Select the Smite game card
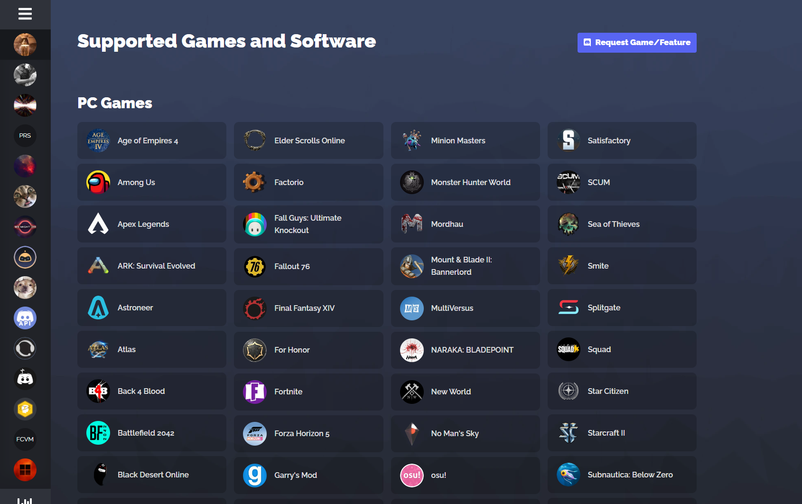 click(622, 266)
